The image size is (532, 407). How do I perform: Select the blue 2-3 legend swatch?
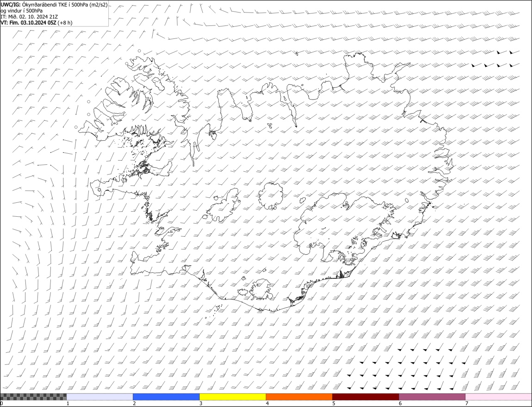(166, 397)
